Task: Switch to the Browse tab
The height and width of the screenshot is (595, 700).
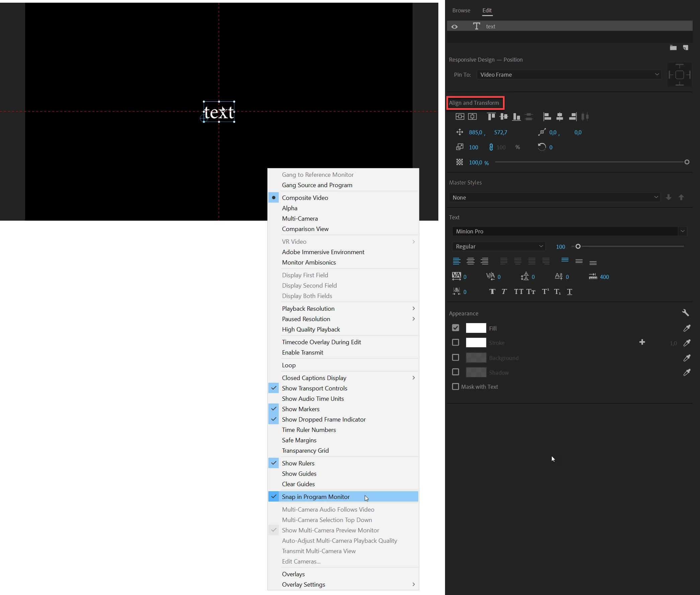Action: point(461,10)
